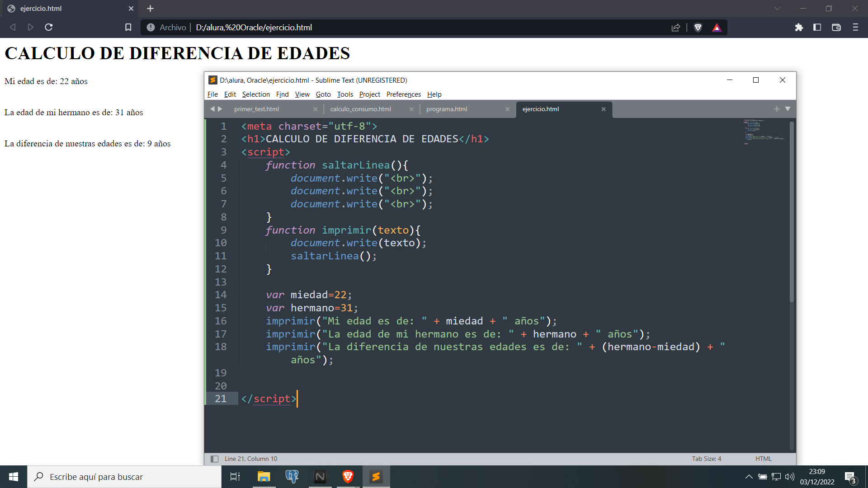Open the notification center icon
868x488 pixels.
[850, 477]
